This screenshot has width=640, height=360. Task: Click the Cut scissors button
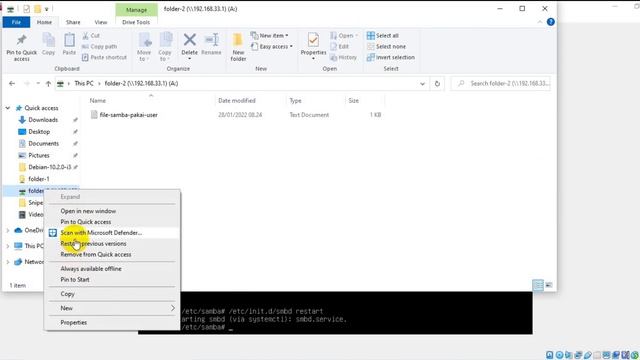(x=91, y=36)
